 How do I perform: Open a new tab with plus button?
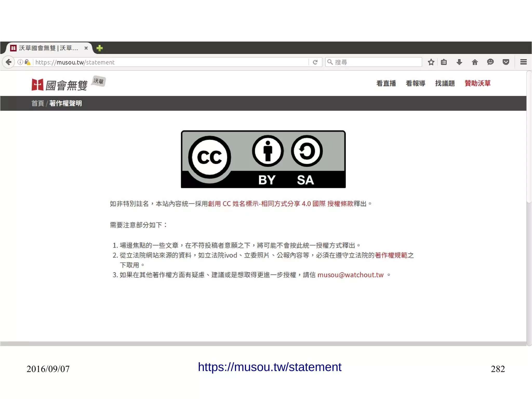(x=99, y=48)
